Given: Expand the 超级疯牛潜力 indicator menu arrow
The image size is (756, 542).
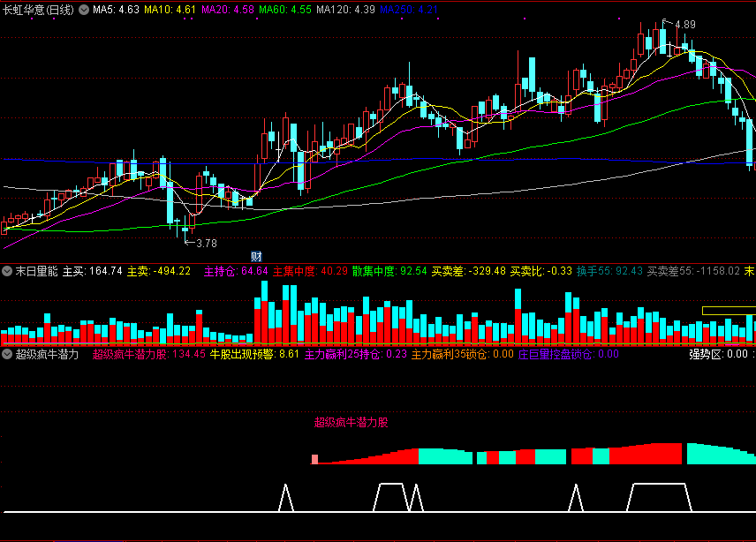Looking at the screenshot, I should 7,355.
